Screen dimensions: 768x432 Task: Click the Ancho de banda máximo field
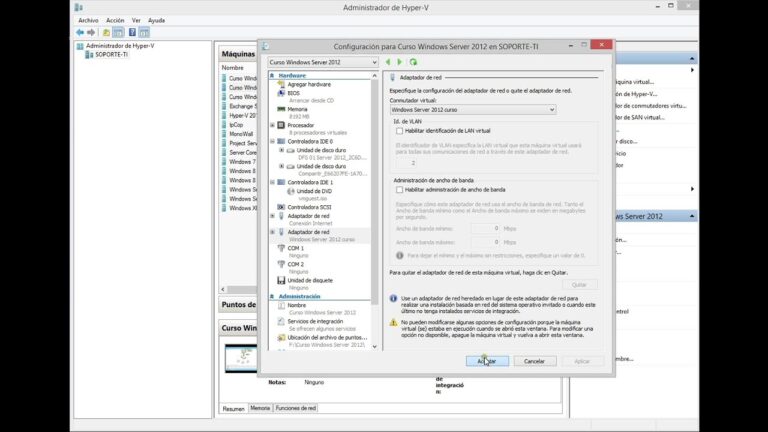[485, 242]
